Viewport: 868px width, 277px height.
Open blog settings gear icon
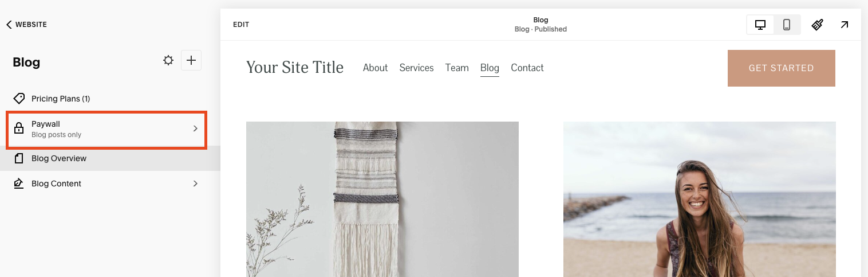coord(168,60)
